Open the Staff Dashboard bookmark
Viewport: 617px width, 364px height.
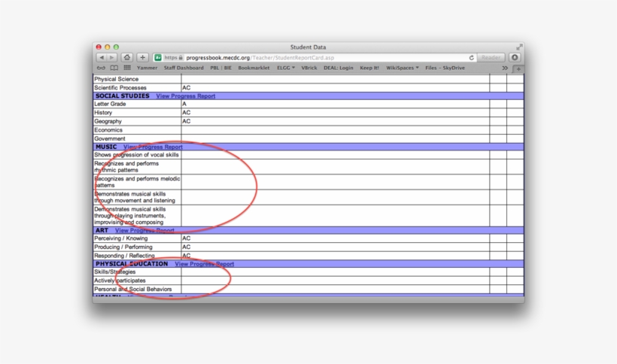[184, 68]
